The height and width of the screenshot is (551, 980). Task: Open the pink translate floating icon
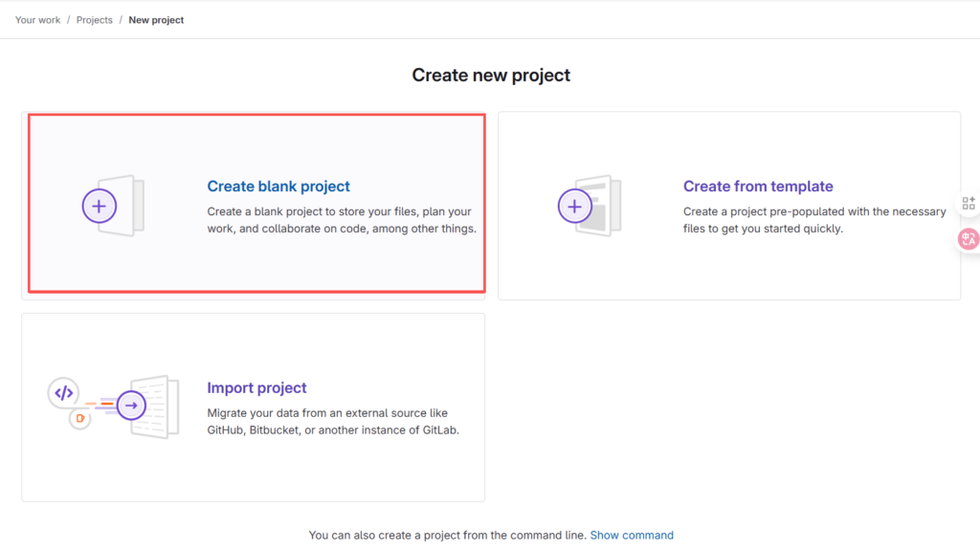[969, 239]
